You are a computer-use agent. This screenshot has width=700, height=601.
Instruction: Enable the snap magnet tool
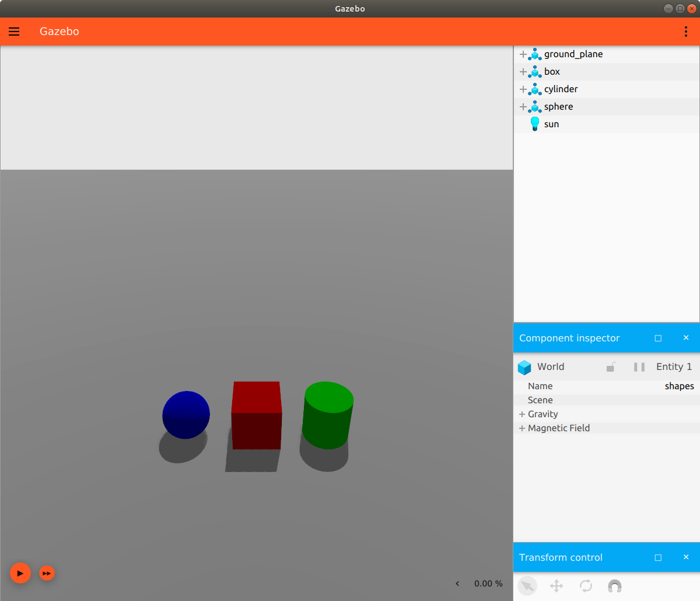(x=614, y=586)
